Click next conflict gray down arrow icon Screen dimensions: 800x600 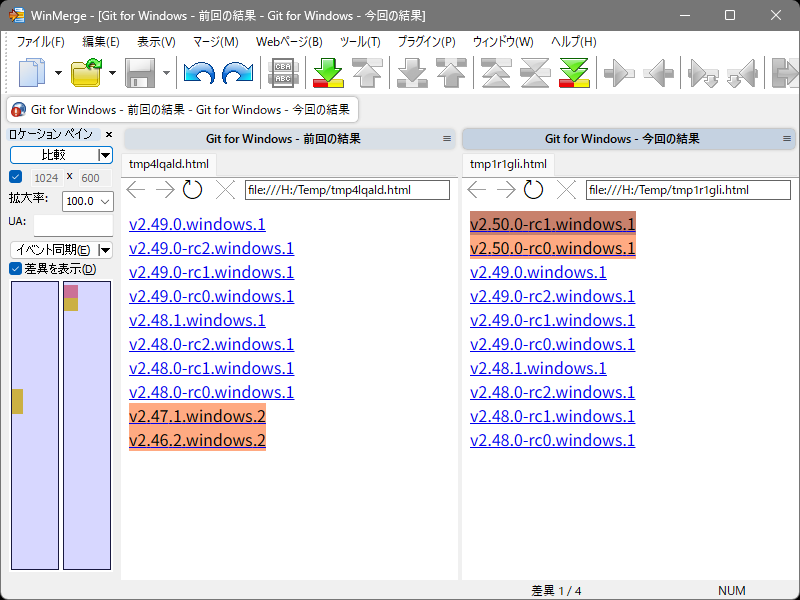tap(412, 73)
